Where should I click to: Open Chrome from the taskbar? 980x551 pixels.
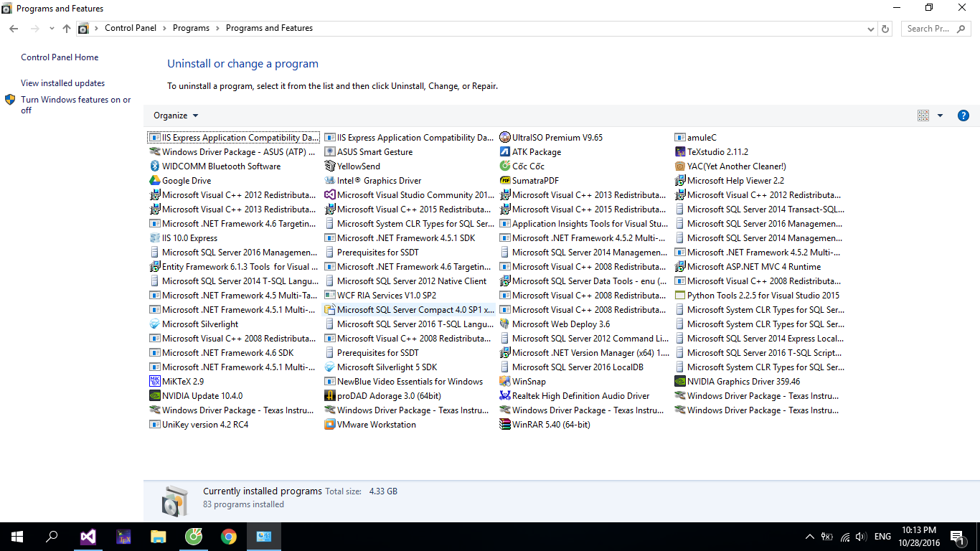click(x=229, y=537)
